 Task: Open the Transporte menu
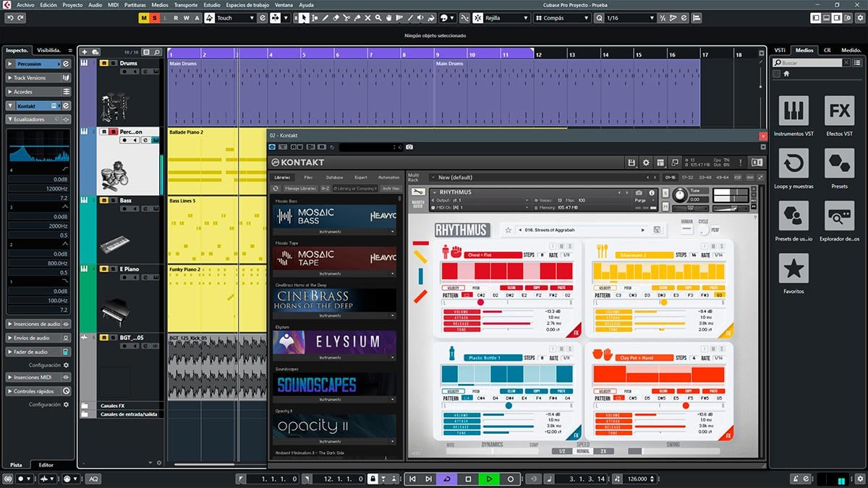(x=186, y=5)
